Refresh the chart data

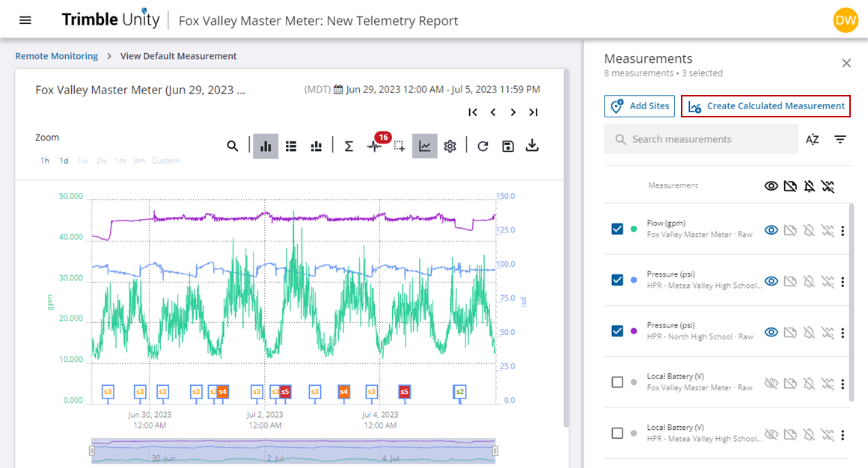(x=483, y=146)
